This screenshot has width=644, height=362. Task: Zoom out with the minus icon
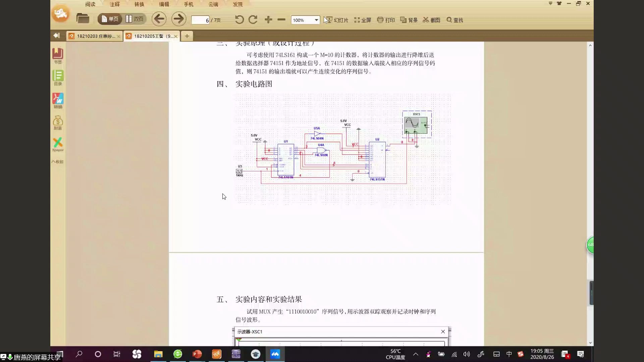pyautogui.click(x=281, y=20)
